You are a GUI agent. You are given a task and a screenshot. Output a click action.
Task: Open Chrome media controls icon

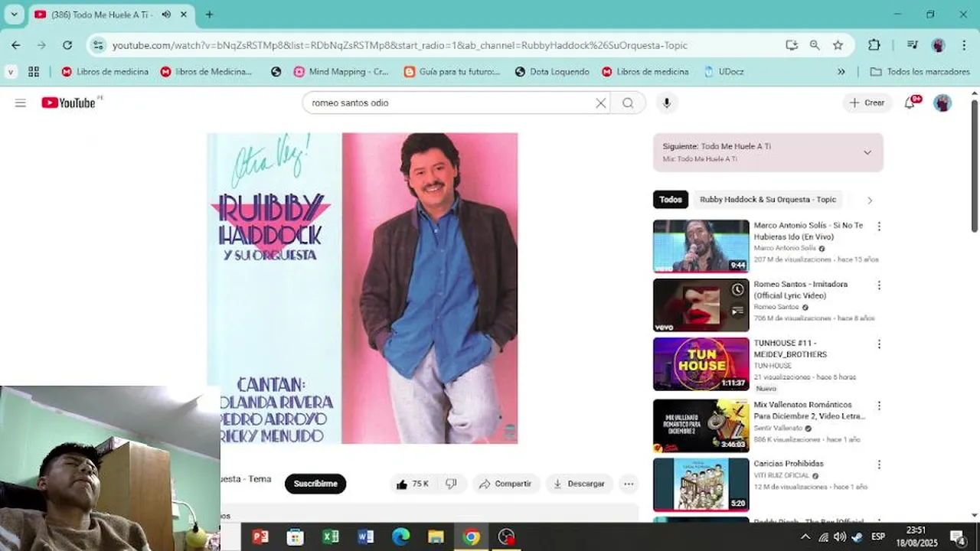point(912,45)
